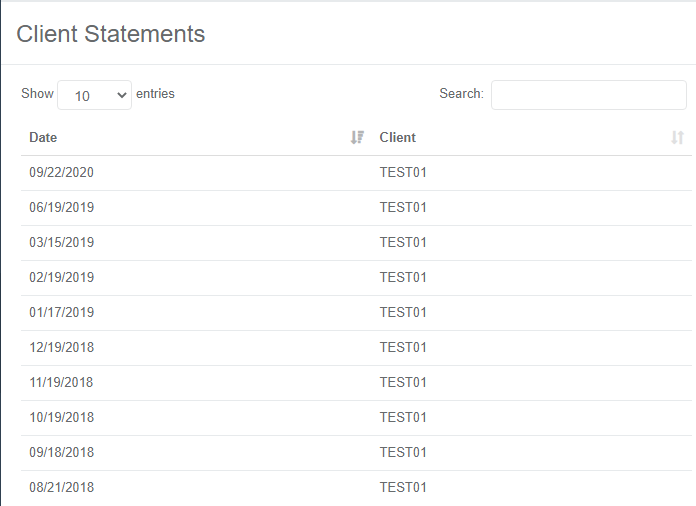Sort table by the Date header
Viewport: 696px width, 506px height.
tap(43, 138)
